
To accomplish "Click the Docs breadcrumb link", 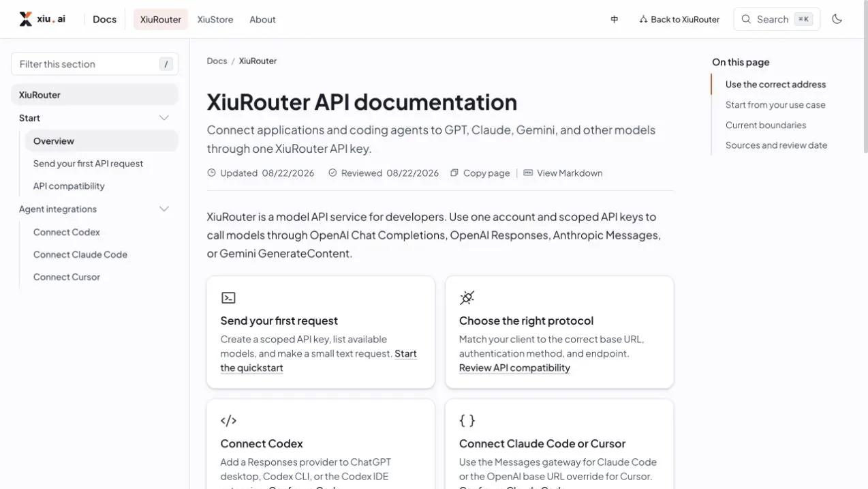I will (x=217, y=61).
